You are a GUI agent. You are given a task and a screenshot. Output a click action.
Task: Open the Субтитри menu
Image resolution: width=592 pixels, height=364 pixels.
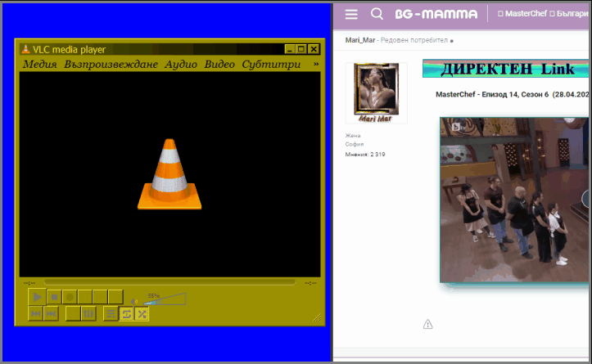point(270,65)
